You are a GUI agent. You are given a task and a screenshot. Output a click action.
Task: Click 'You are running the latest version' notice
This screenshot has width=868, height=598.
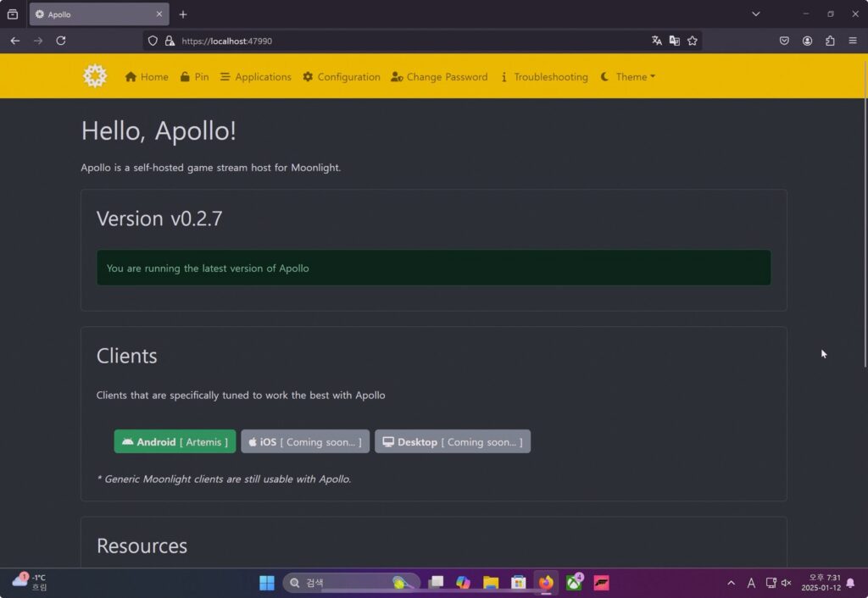(x=433, y=268)
